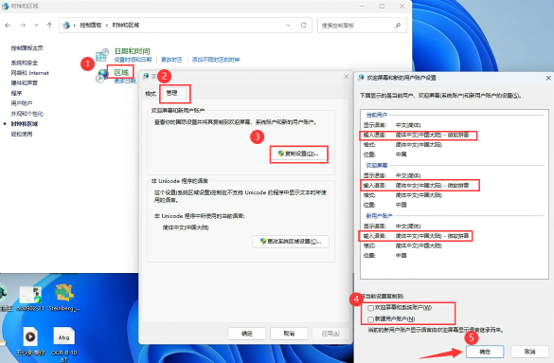Select the 新用户帐户 input language row

point(416,236)
